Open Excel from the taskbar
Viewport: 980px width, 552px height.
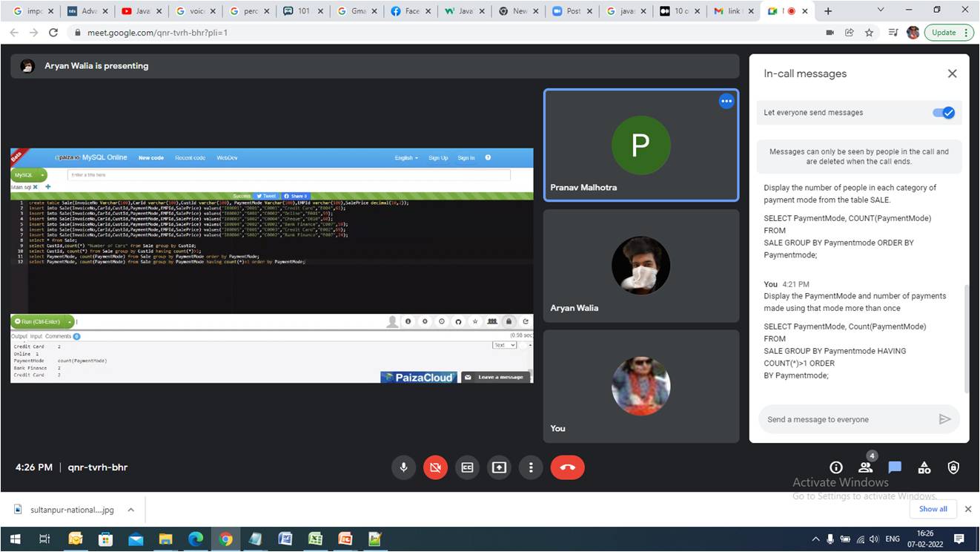pos(316,539)
